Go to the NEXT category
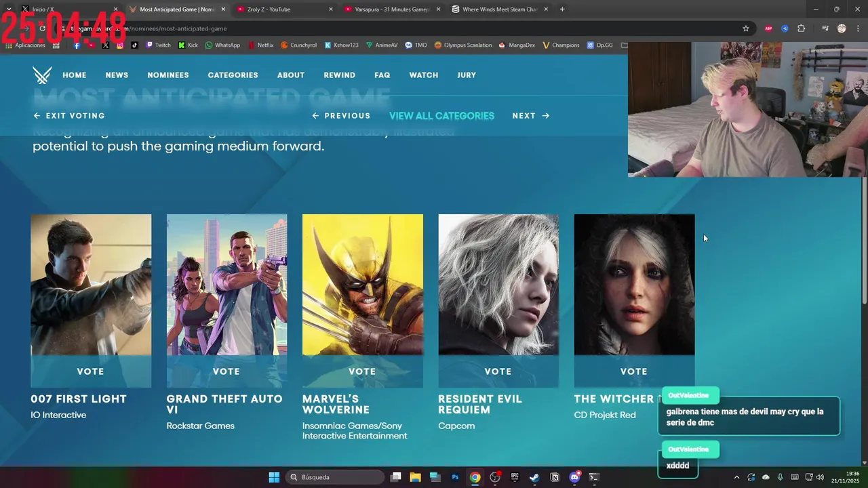 tap(530, 116)
